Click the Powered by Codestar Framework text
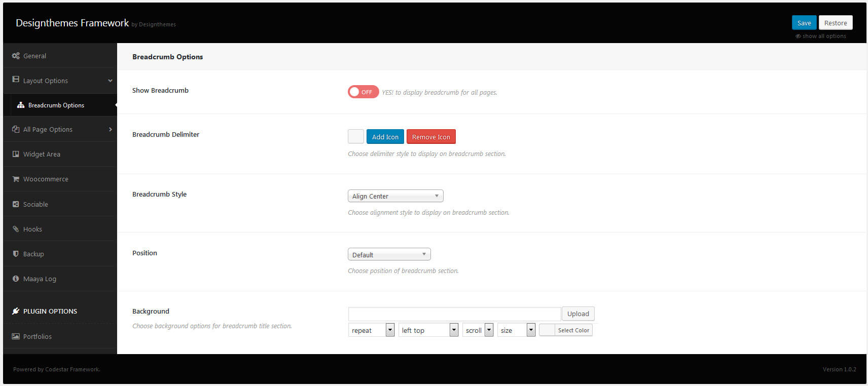This screenshot has height=386, width=868. point(57,369)
